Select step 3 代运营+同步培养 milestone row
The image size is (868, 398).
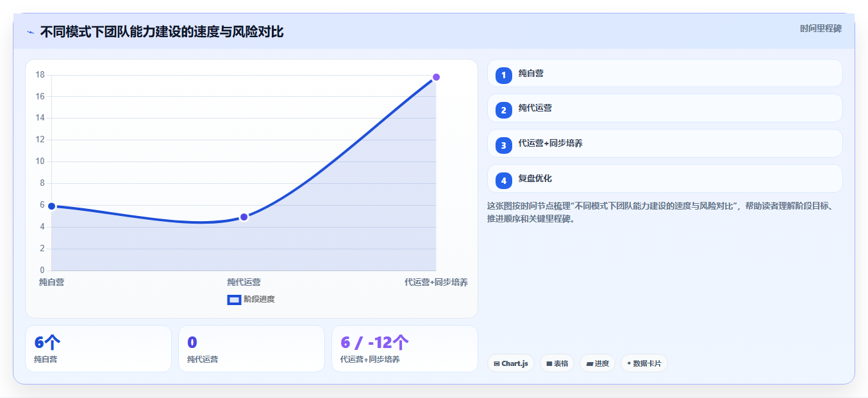pyautogui.click(x=665, y=144)
